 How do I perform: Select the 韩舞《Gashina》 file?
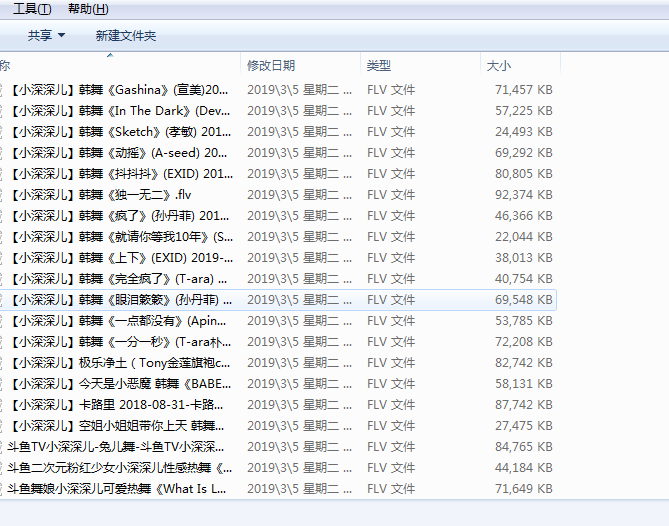click(118, 90)
